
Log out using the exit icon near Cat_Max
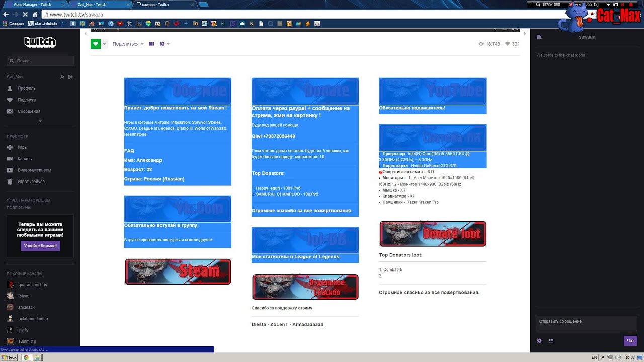(71, 77)
